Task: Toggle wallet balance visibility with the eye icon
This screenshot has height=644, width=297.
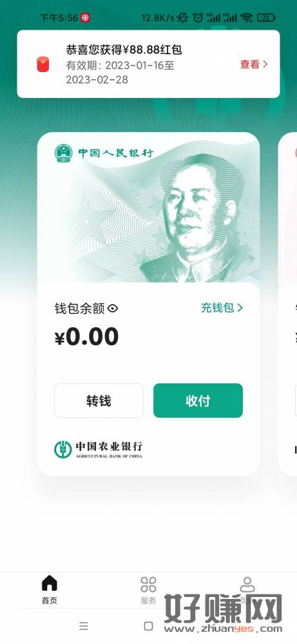Action: pyautogui.click(x=113, y=308)
